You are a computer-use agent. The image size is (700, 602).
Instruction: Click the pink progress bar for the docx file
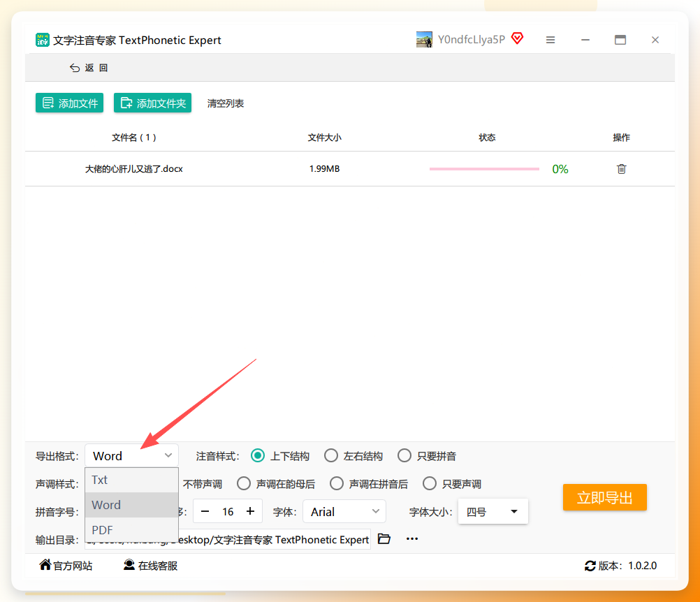(x=484, y=169)
